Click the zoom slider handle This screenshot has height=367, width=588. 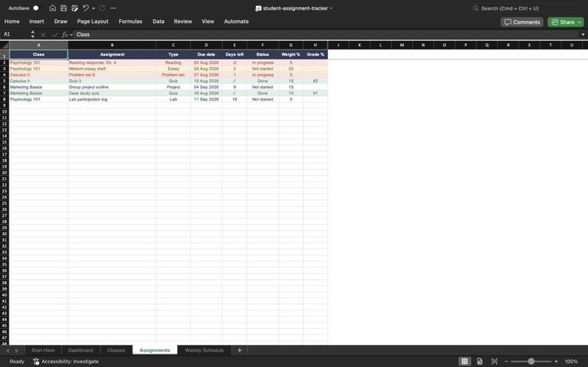[x=531, y=361]
